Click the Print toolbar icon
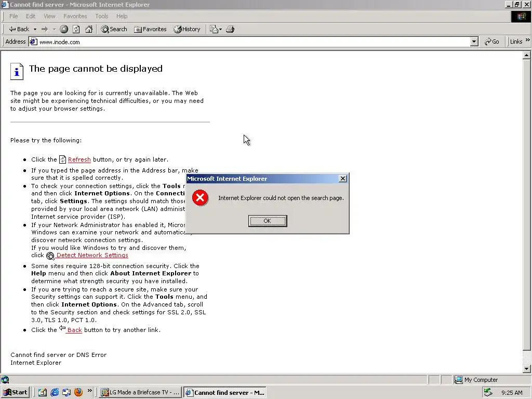 tap(230, 29)
